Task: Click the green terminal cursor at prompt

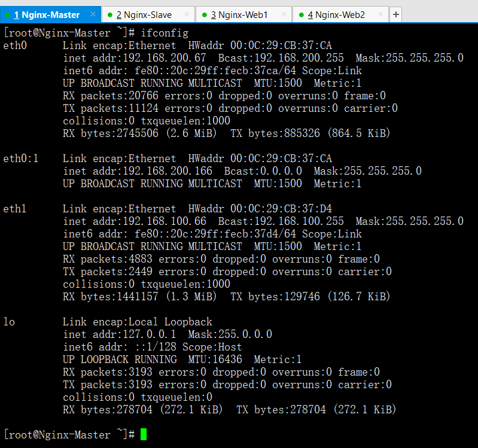Action: point(144,434)
